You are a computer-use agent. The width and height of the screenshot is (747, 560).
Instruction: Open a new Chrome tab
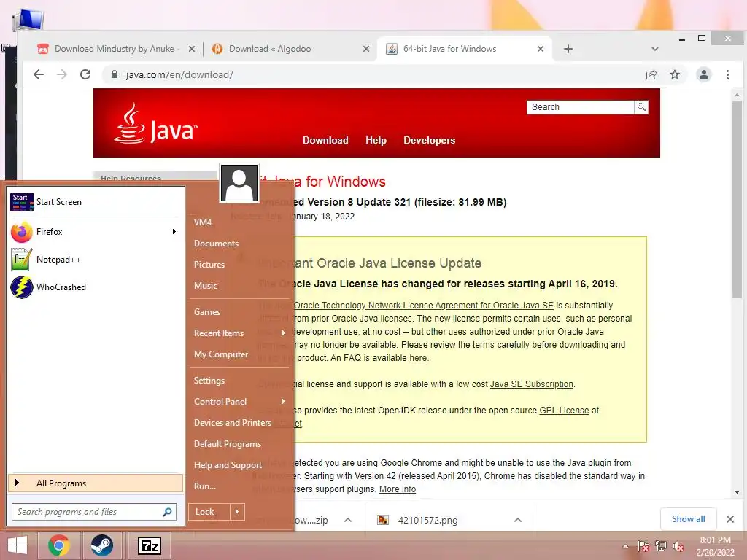568,49
